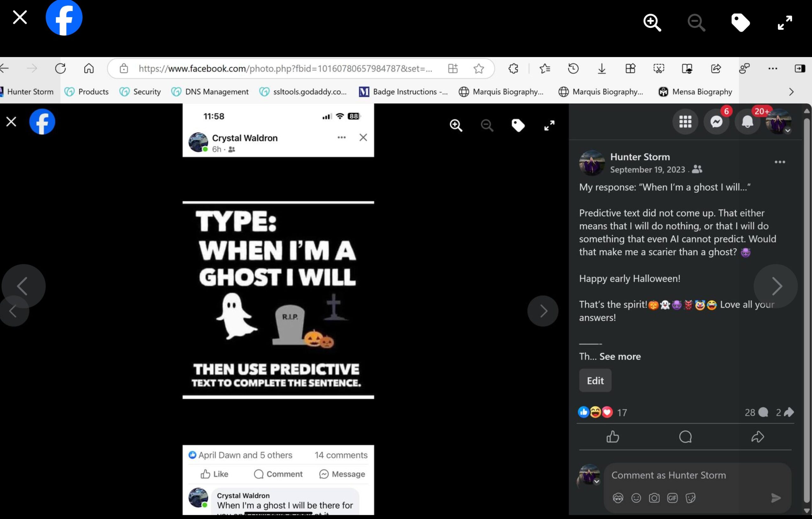Like Hunter Storm's post

coord(612,437)
